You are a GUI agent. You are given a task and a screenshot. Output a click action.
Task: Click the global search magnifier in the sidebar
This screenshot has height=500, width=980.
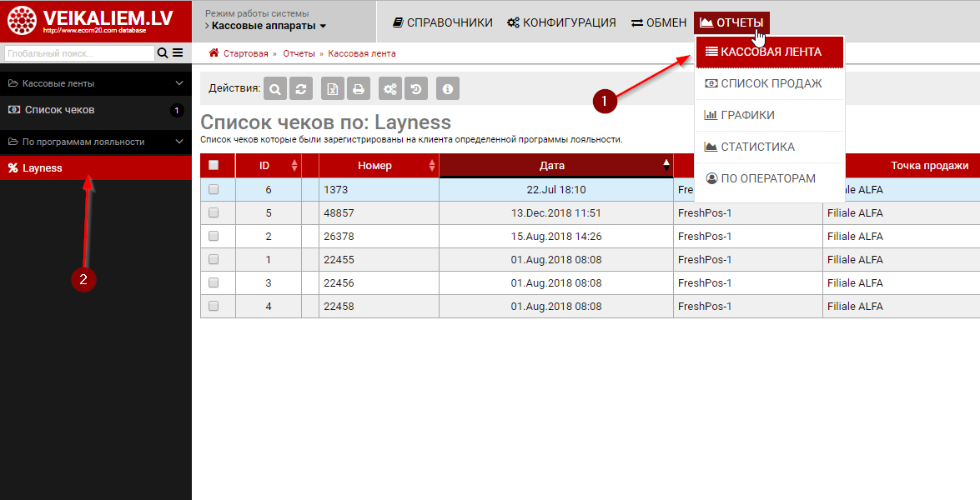coord(163,53)
